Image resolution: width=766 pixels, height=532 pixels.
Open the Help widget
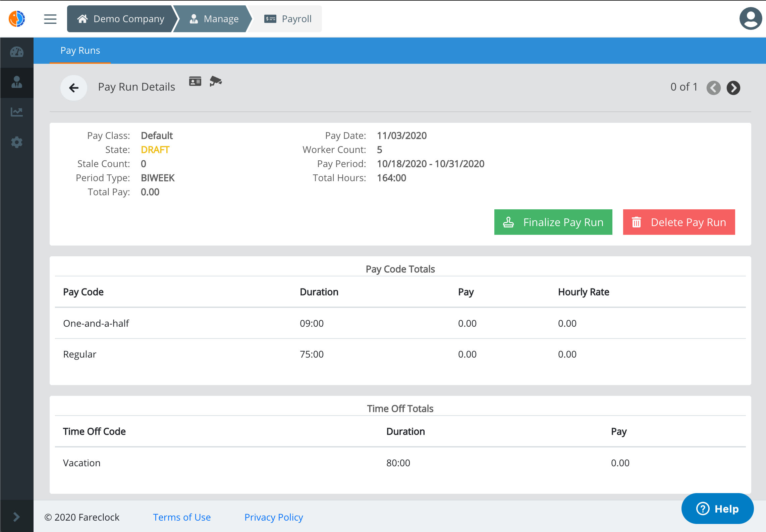click(718, 509)
